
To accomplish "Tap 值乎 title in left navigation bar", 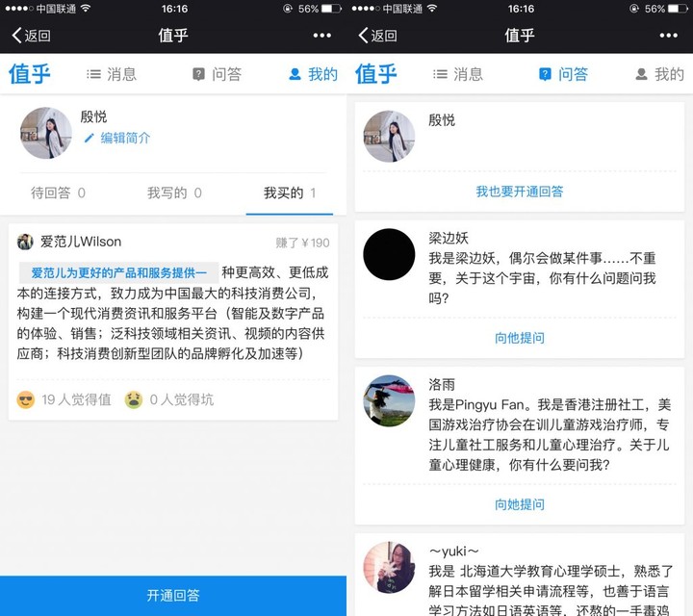I will (x=173, y=36).
